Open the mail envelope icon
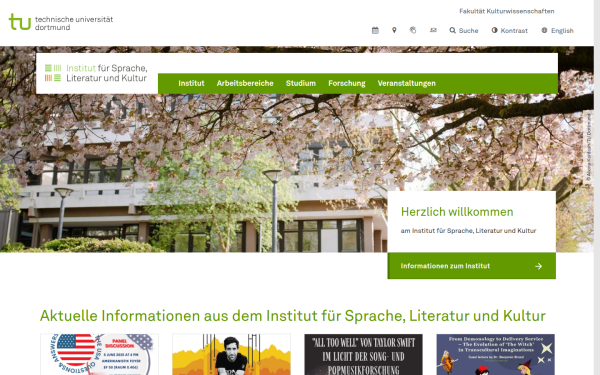The width and height of the screenshot is (600, 375). coord(433,30)
